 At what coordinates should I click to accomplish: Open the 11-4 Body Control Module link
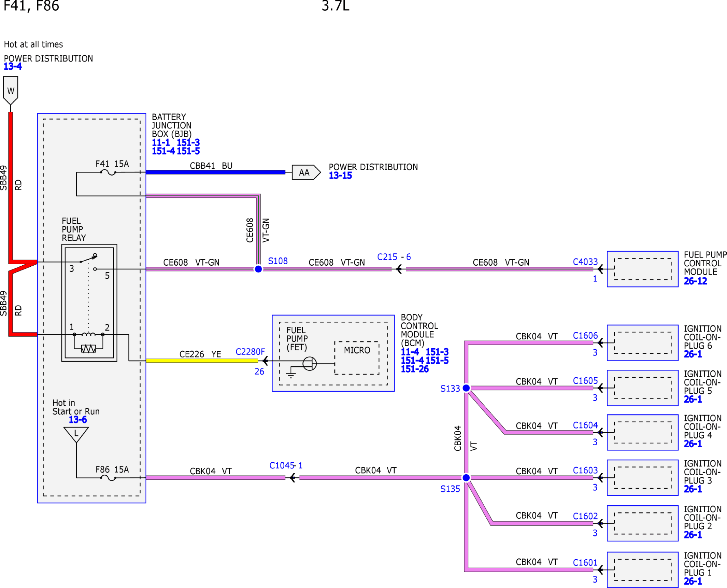click(410, 352)
